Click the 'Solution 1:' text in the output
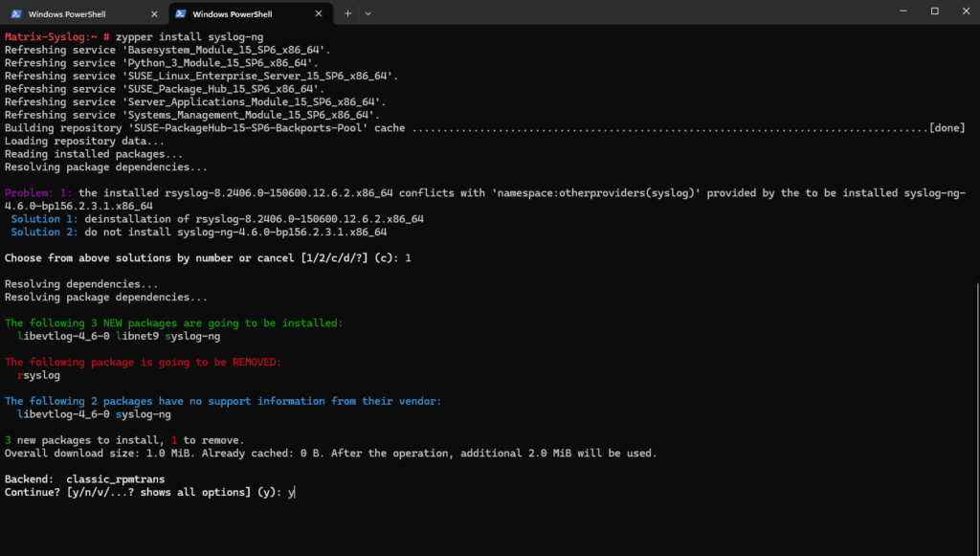980x556 pixels. (x=44, y=219)
